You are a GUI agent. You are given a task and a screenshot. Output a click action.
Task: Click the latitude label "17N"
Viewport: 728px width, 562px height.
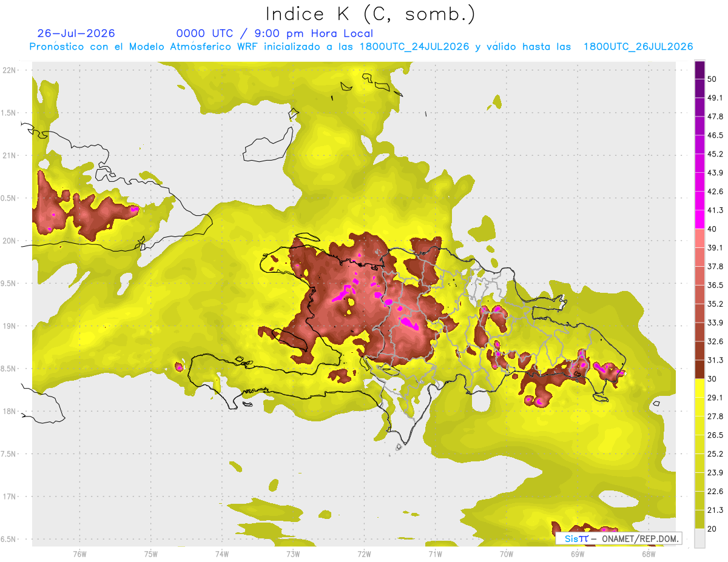9,497
